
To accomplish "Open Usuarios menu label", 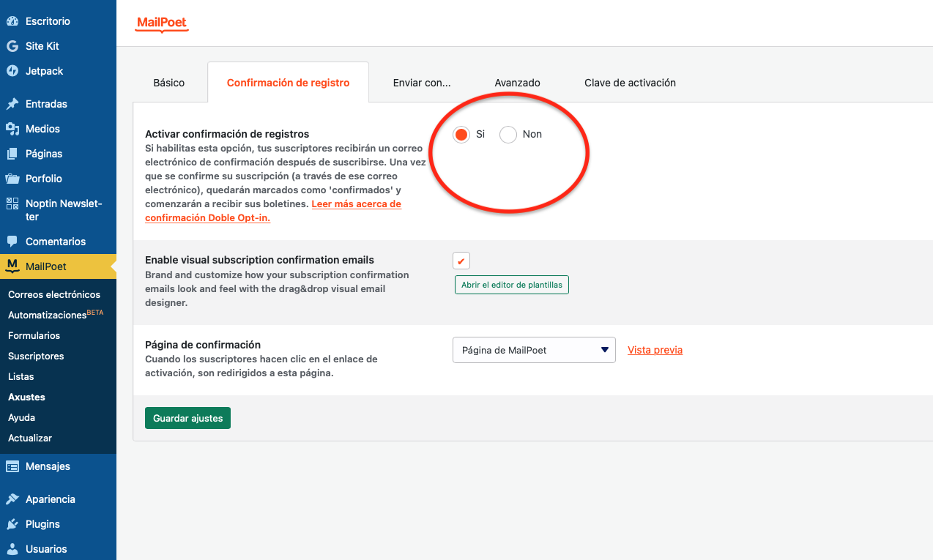I will (x=46, y=549).
